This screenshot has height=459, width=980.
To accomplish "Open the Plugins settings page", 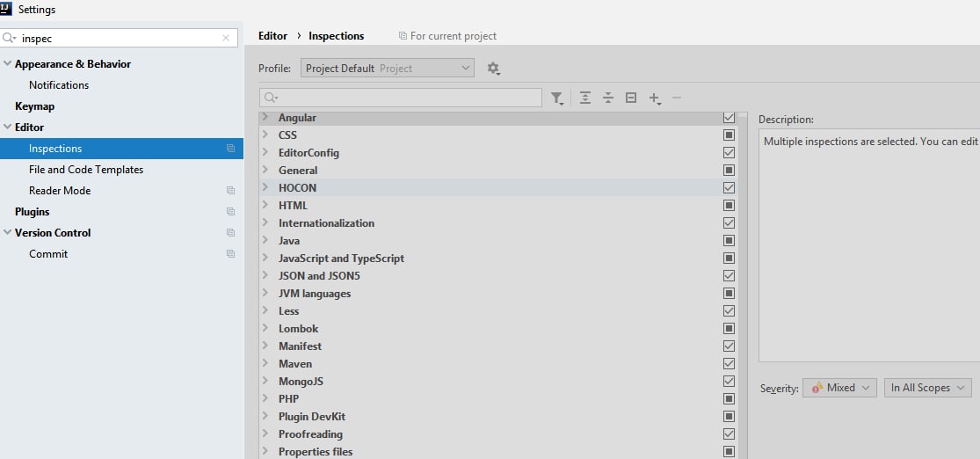I will pyautogui.click(x=32, y=212).
